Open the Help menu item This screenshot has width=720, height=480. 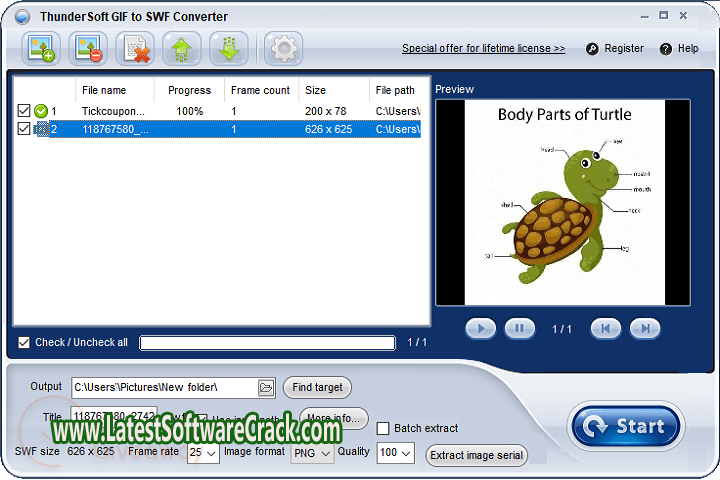click(679, 48)
